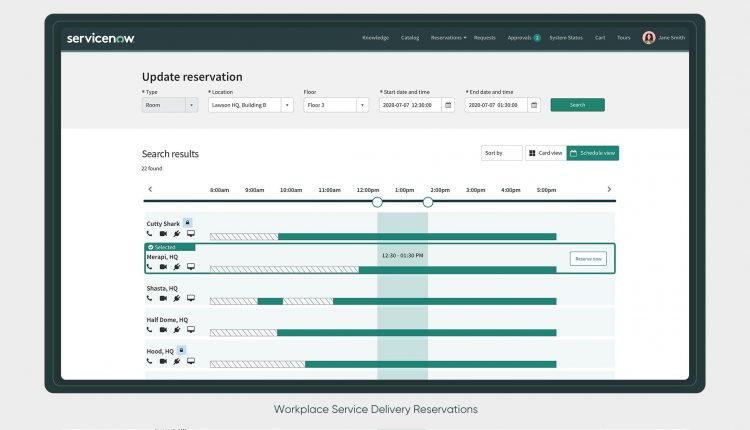
Task: Open the Sort by dropdown
Action: pos(502,153)
